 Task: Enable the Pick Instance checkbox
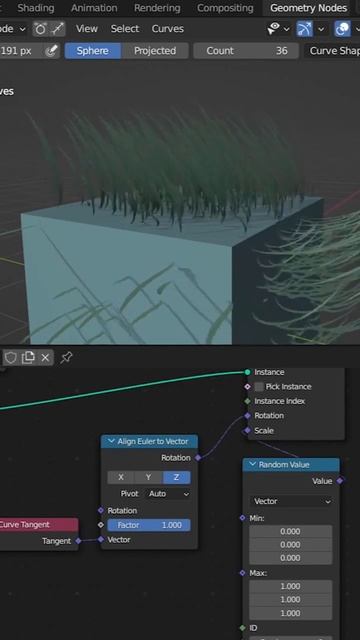coord(259,387)
